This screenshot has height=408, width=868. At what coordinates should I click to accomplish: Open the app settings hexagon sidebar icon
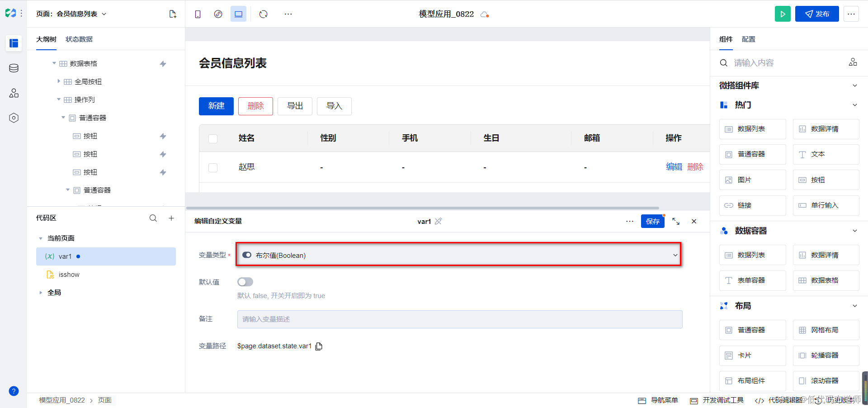(x=14, y=118)
